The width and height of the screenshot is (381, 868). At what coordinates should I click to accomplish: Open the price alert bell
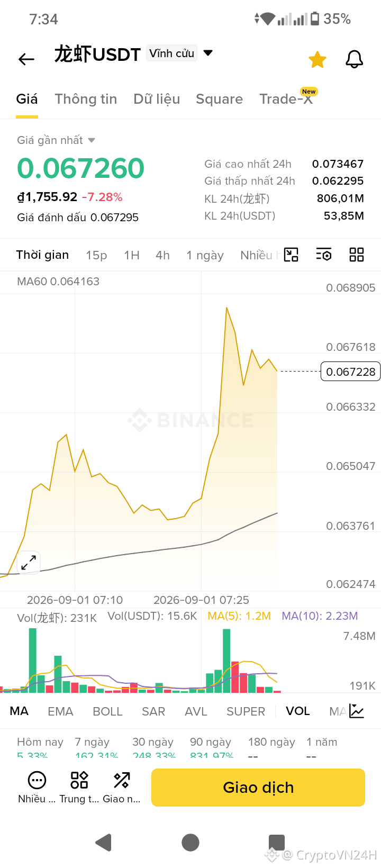click(355, 59)
